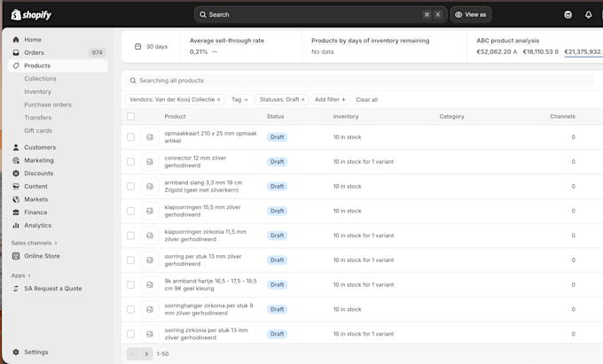The width and height of the screenshot is (603, 364).
Task: Click opmaakkaart product image placeholder
Action: point(150,137)
